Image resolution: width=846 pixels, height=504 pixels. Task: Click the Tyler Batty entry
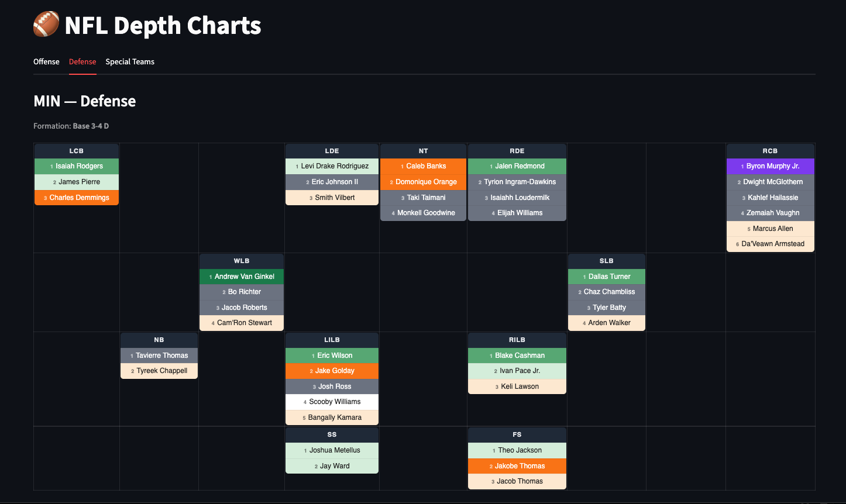click(607, 308)
